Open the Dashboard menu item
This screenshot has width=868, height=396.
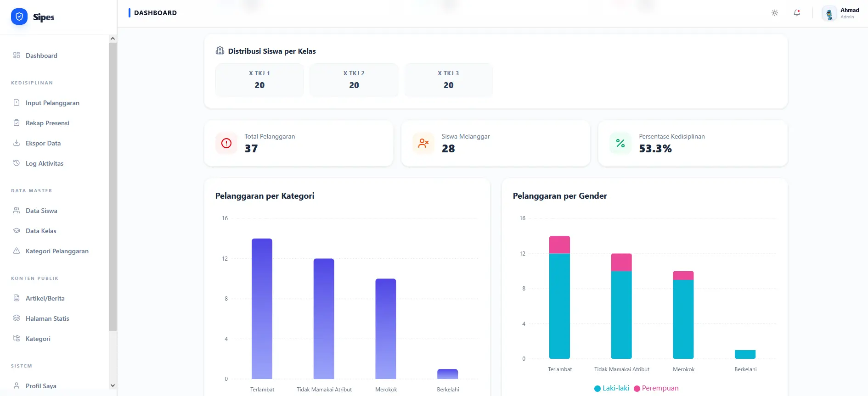(x=41, y=56)
